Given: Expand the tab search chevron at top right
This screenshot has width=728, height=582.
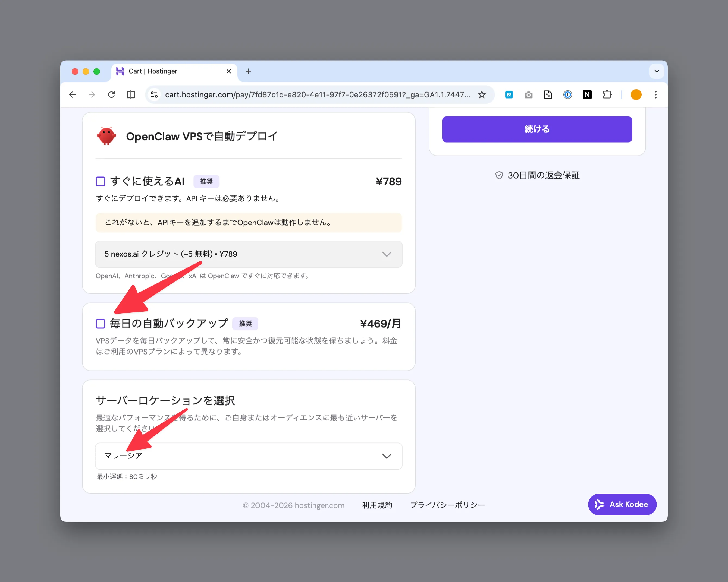Looking at the screenshot, I should (657, 71).
